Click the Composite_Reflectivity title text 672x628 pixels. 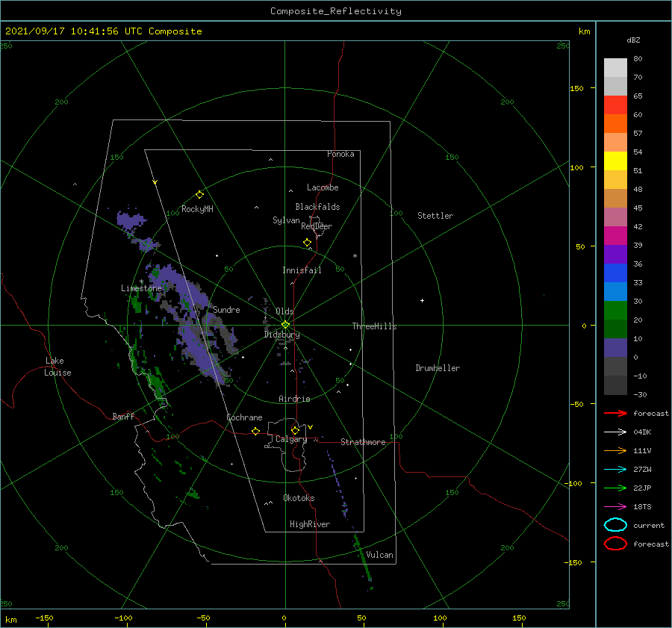pos(335,11)
